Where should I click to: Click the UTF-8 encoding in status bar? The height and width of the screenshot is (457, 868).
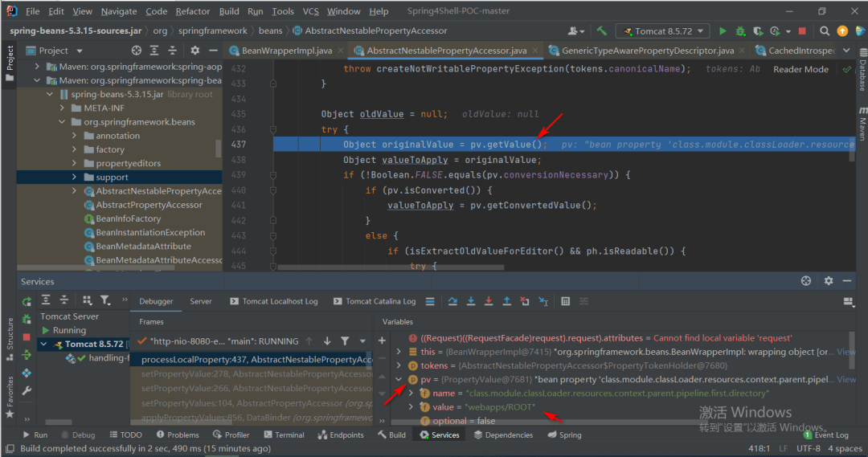pos(809,449)
